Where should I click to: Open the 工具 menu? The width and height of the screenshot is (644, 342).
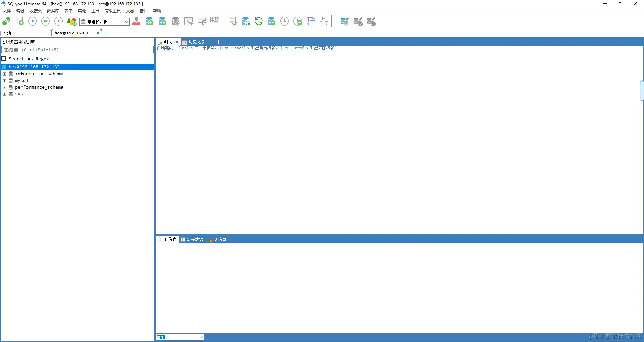(x=95, y=11)
